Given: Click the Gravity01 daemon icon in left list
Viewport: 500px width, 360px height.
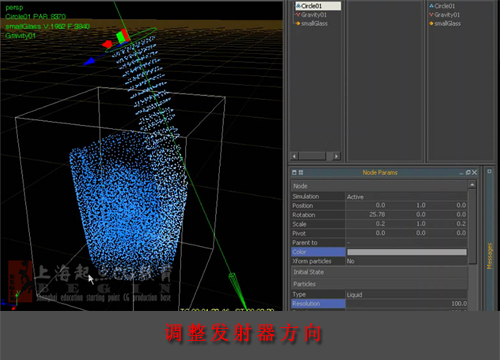Looking at the screenshot, I should tap(298, 15).
